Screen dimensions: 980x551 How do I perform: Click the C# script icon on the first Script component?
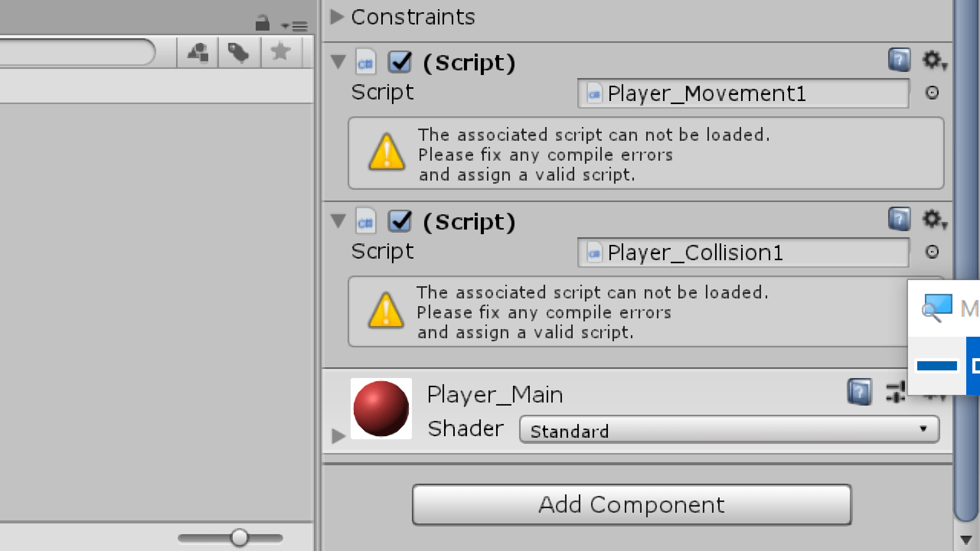(365, 61)
